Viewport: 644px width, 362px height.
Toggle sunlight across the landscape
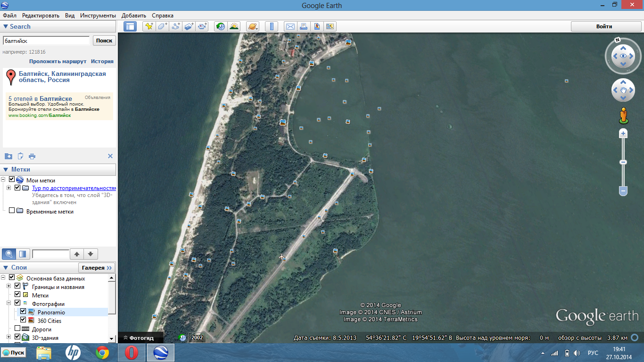click(x=234, y=26)
